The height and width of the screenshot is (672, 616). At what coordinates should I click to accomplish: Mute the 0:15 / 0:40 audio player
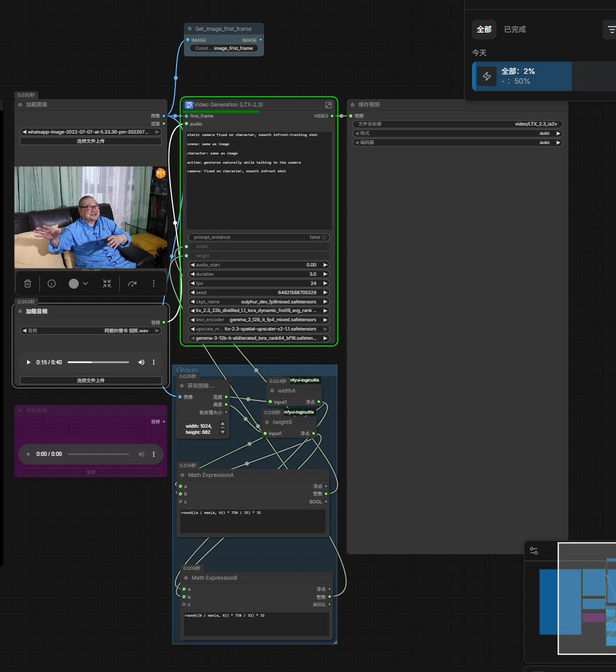[141, 362]
